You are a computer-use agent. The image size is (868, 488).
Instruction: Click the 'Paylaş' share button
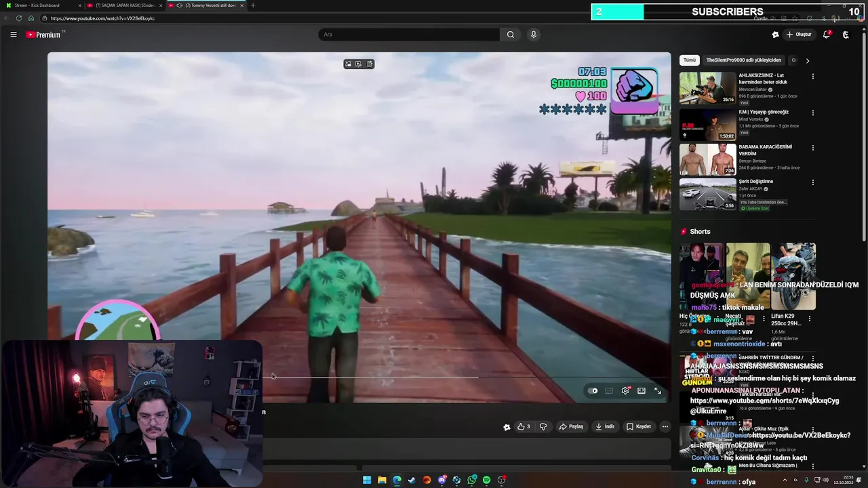[x=571, y=426]
